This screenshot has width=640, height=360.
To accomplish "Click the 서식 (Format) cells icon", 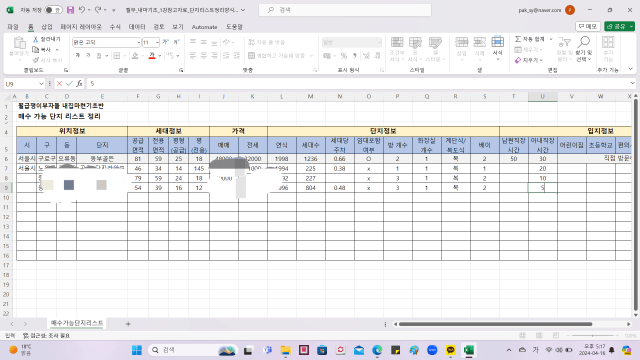I will [497, 48].
